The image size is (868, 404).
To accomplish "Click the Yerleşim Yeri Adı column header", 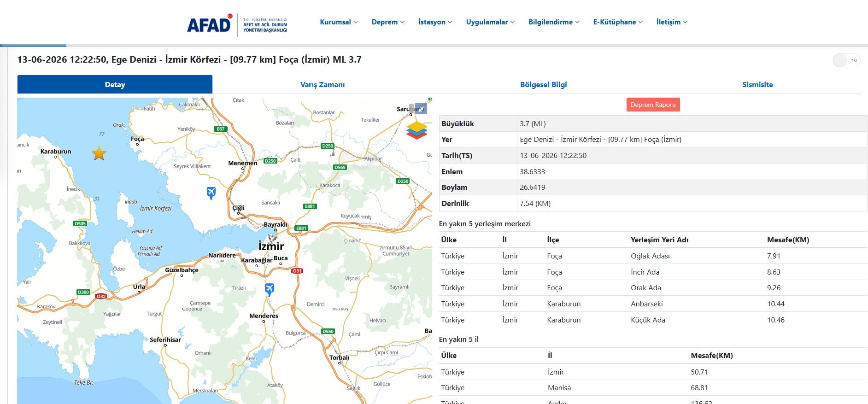I will click(659, 240).
